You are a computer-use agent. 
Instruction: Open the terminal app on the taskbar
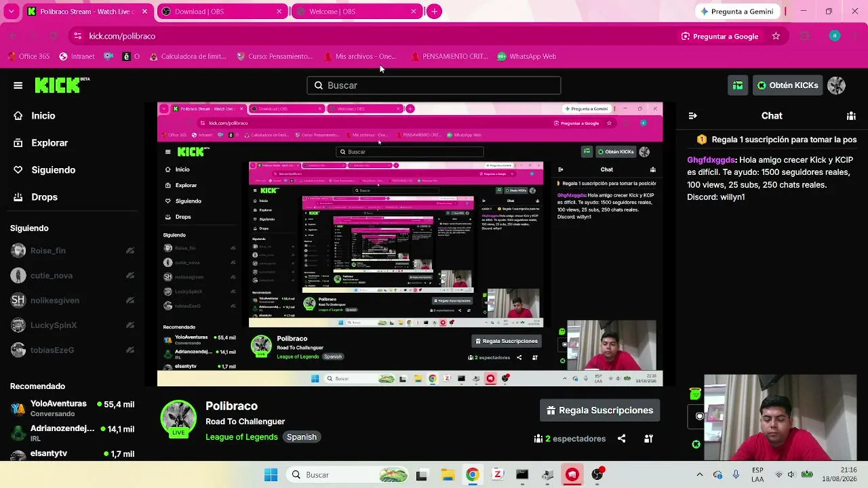[522, 474]
